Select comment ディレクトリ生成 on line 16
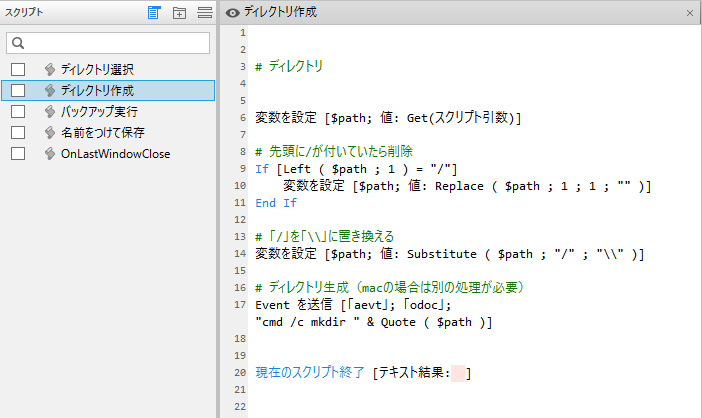Image resolution: width=702 pixels, height=418 pixels. click(389, 288)
